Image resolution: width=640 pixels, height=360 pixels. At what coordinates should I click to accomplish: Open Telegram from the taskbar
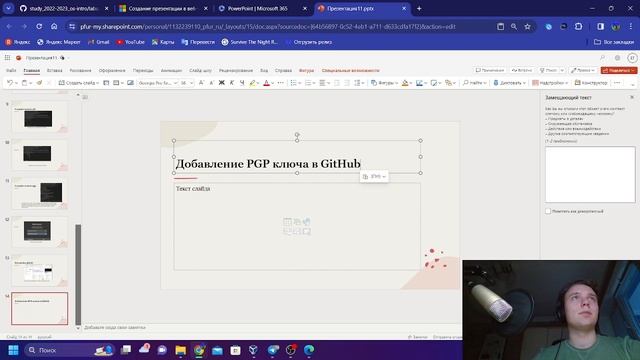coord(273,350)
